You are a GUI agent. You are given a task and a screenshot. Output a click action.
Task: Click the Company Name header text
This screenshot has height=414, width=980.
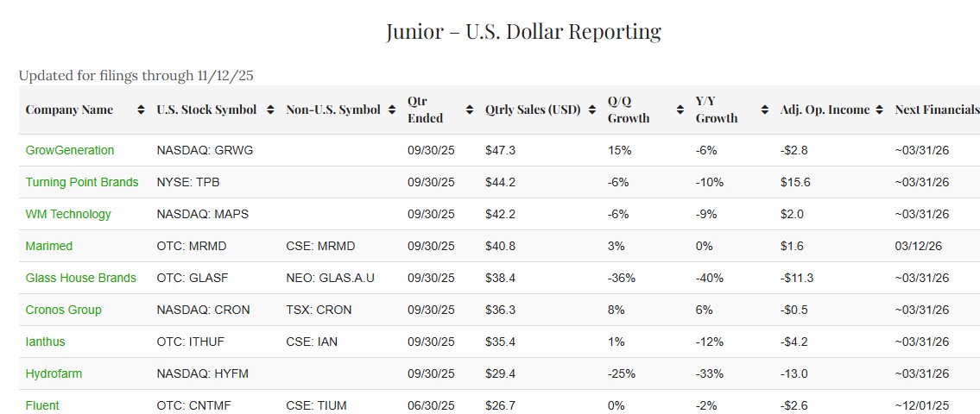coord(69,110)
